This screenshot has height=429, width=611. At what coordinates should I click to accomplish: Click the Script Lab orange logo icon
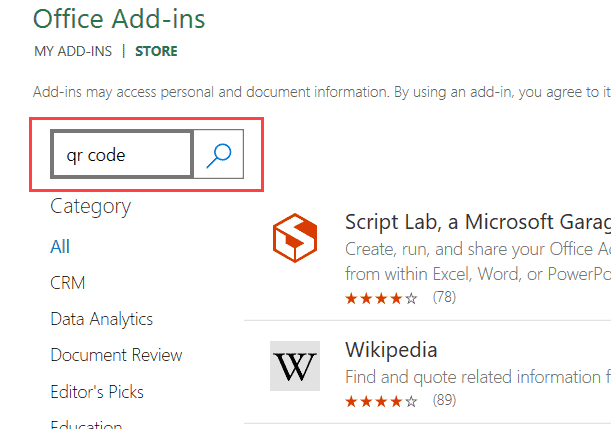[294, 241]
